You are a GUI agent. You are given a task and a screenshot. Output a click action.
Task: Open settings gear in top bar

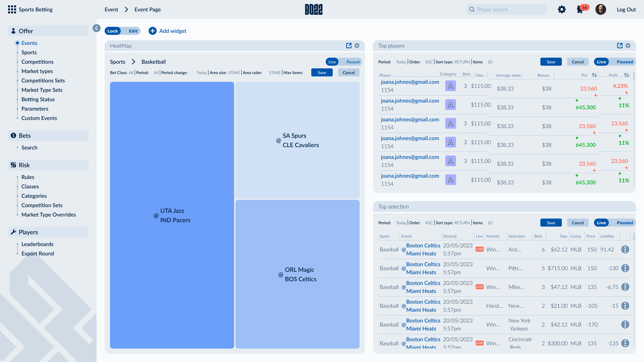(562, 9)
